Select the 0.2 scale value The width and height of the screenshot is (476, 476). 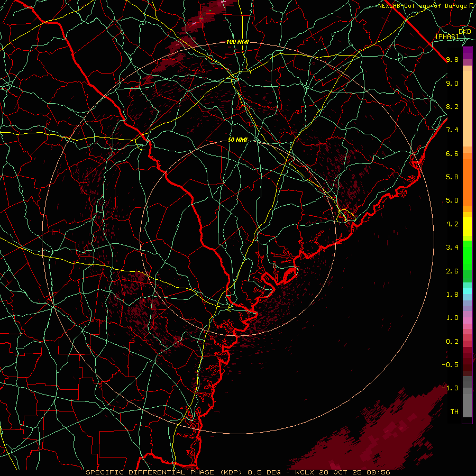pyautogui.click(x=452, y=342)
